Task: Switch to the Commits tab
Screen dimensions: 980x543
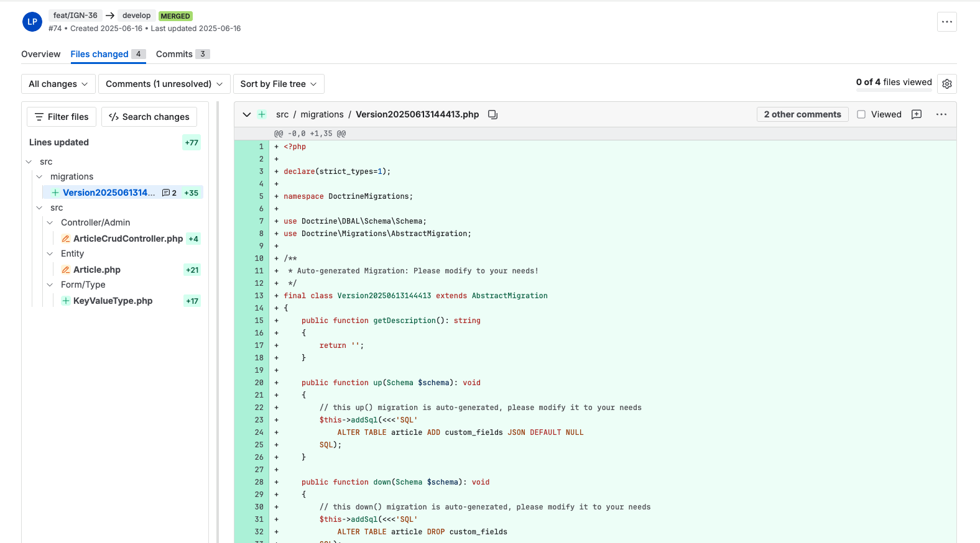Action: pyautogui.click(x=174, y=54)
